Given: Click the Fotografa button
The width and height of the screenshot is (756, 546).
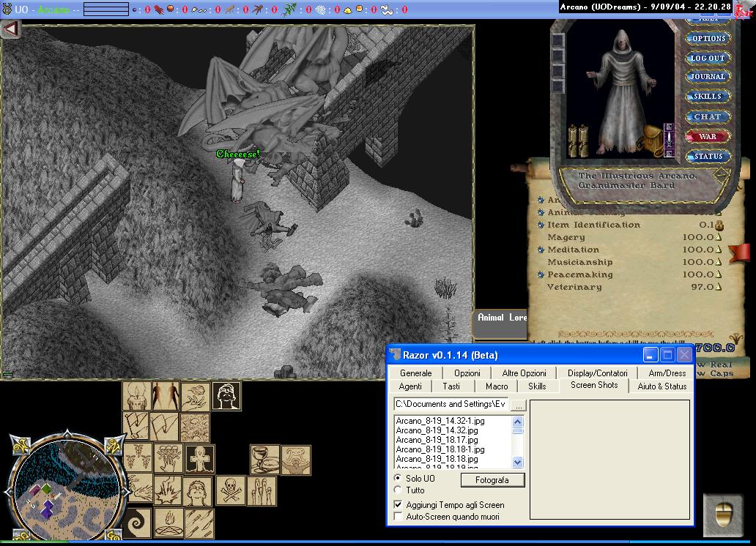Looking at the screenshot, I should pyautogui.click(x=492, y=480).
